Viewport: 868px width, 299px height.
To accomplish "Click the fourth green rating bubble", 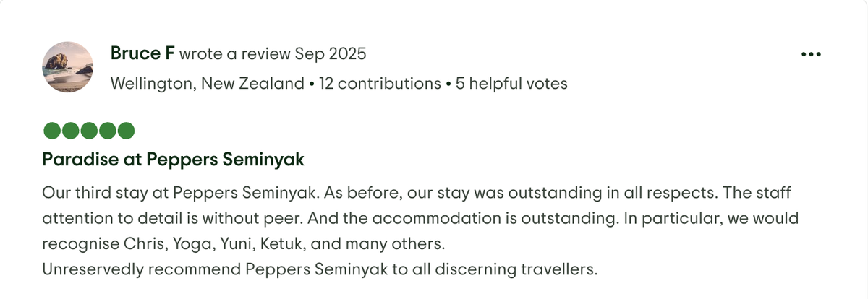I will (x=108, y=131).
